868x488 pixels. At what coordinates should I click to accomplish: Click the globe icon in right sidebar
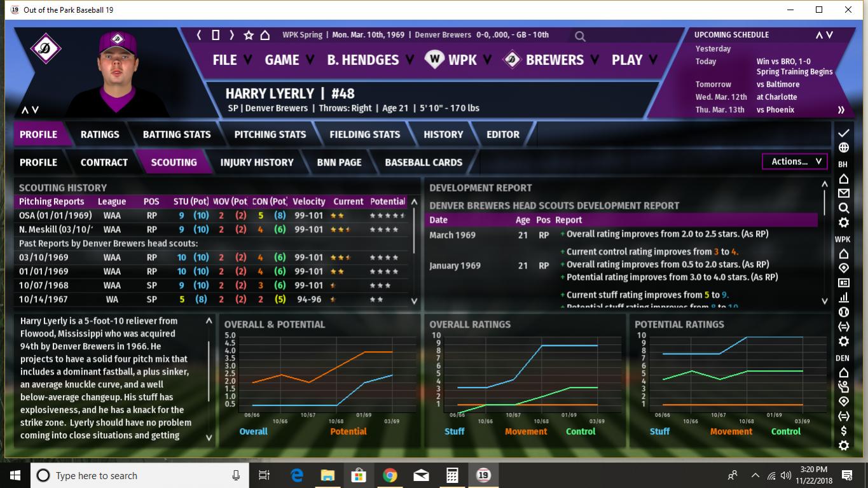[x=843, y=148]
